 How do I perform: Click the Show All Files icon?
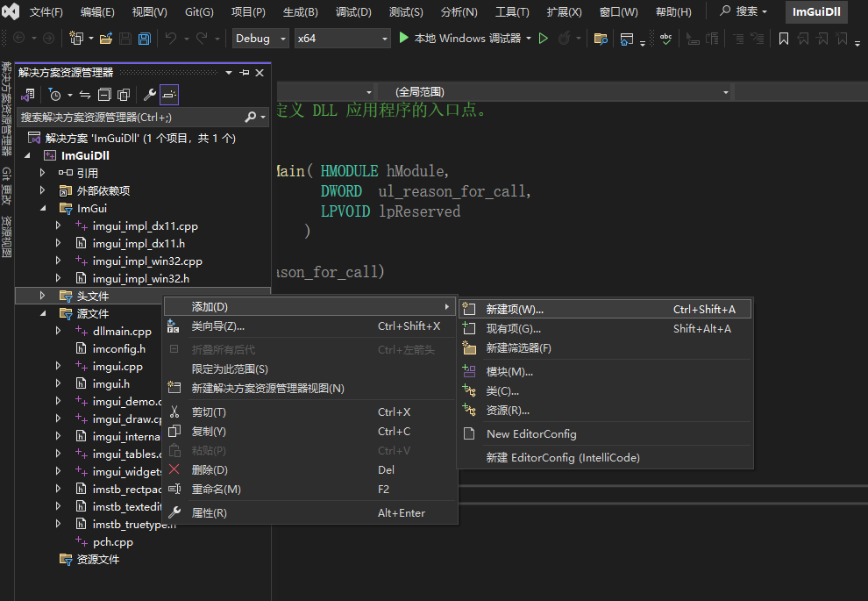(x=124, y=95)
